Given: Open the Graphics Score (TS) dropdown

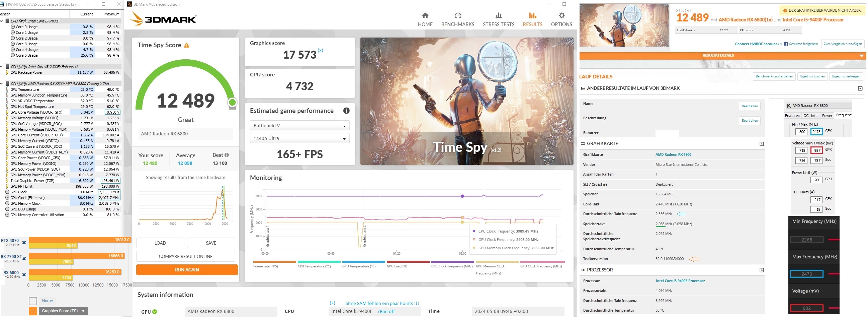Looking at the screenshot, I should coord(63,311).
